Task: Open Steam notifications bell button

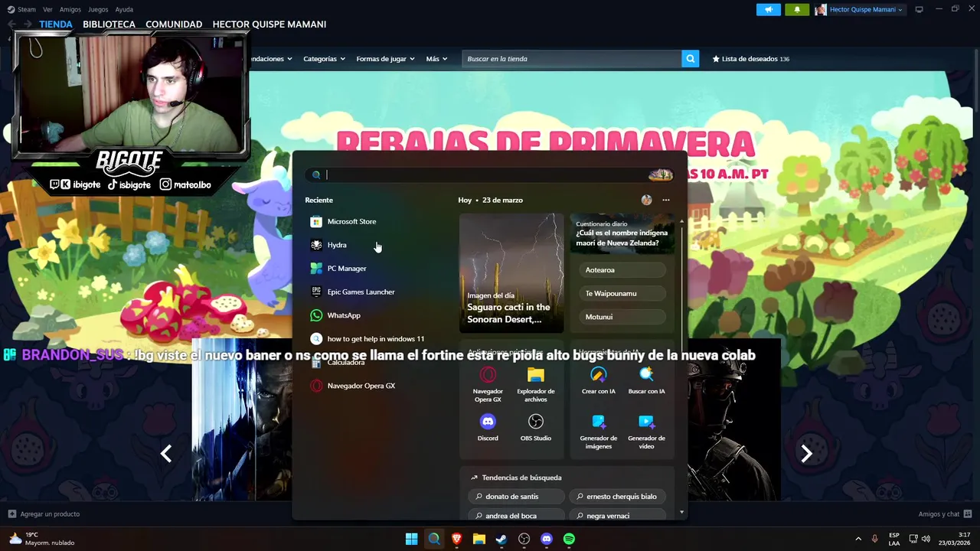Action: 797,9
